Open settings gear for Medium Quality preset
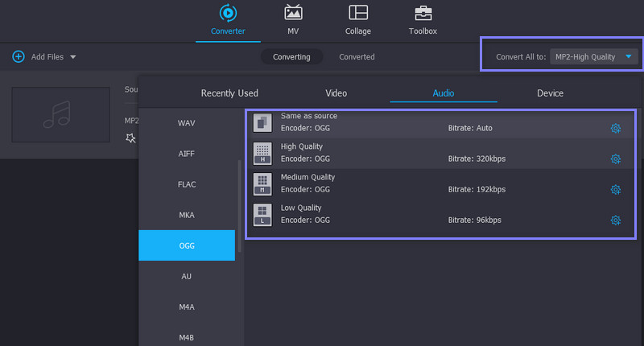 615,190
